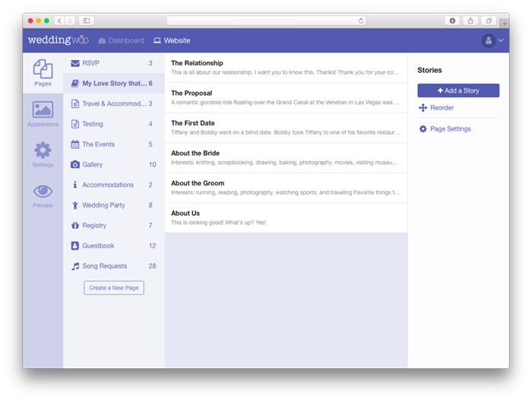This screenshot has height=401, width=532.
Task: Click browser back arrow
Action: 59,21
